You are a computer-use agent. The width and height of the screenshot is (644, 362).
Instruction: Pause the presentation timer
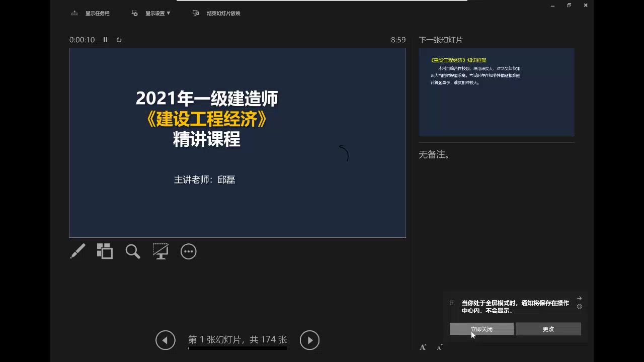click(x=106, y=40)
